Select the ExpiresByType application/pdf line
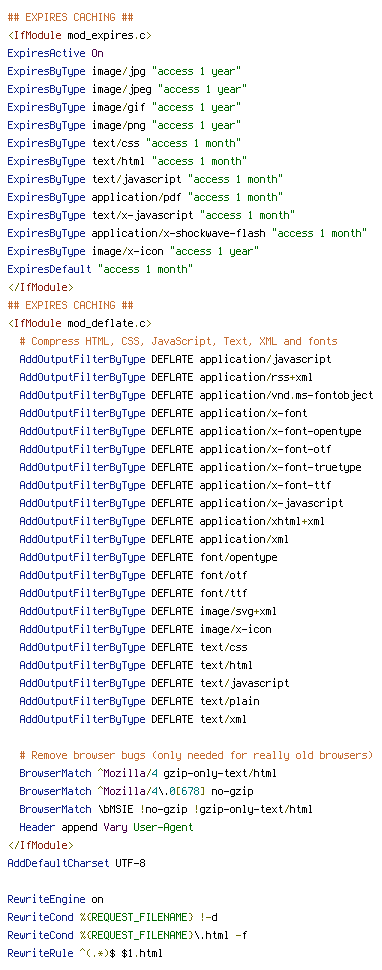The width and height of the screenshot is (382, 970). 145,197
